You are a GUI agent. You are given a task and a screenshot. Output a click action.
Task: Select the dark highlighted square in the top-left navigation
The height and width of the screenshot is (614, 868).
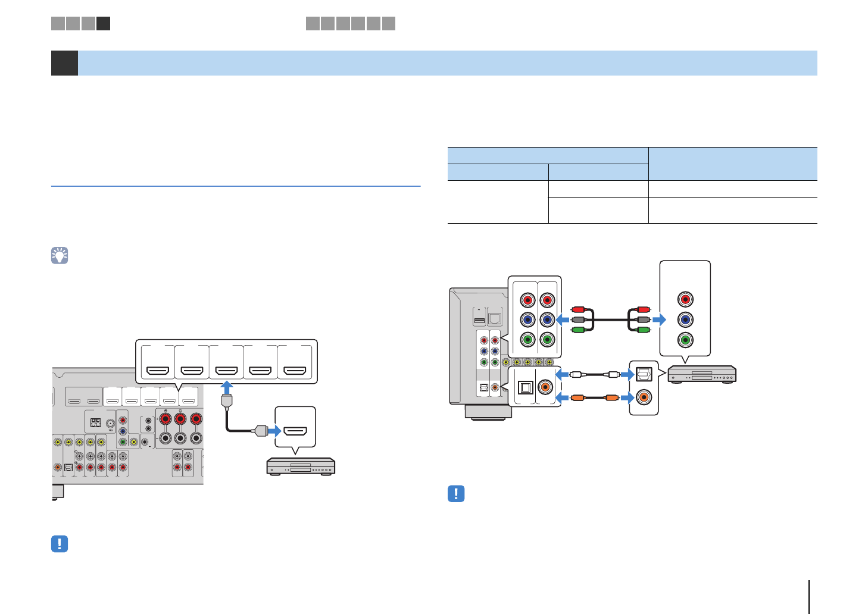104,24
